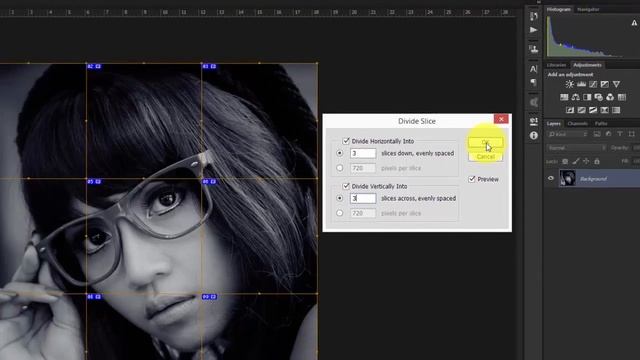Switch to the Libraries tab

pos(556,65)
